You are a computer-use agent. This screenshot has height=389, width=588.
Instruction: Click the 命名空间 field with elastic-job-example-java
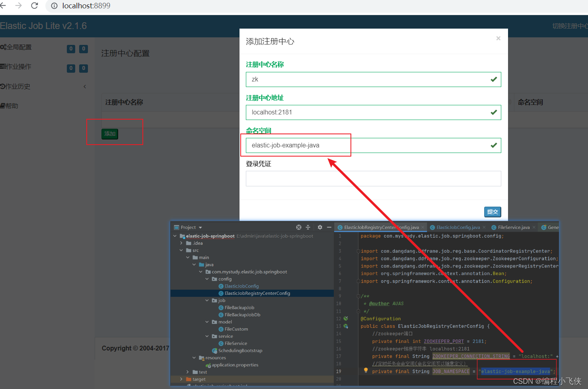pos(373,145)
